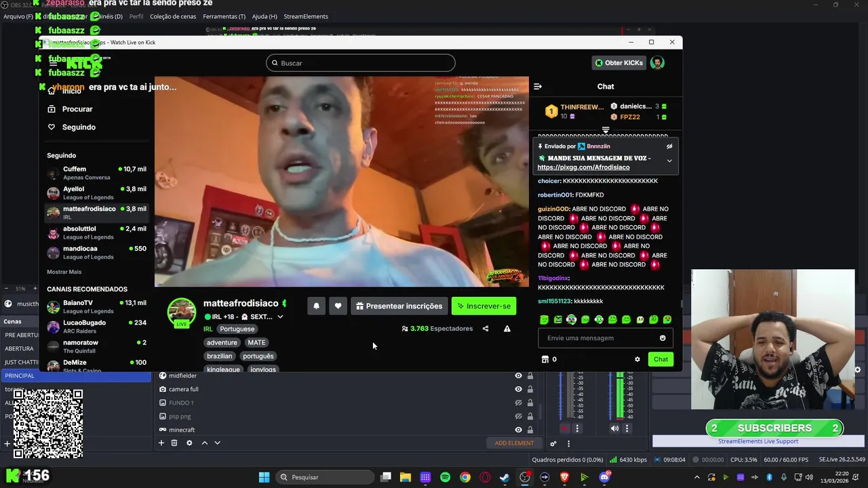Select the first green emote in chat quick bar
The width and height of the screenshot is (868, 488).
[x=545, y=319]
